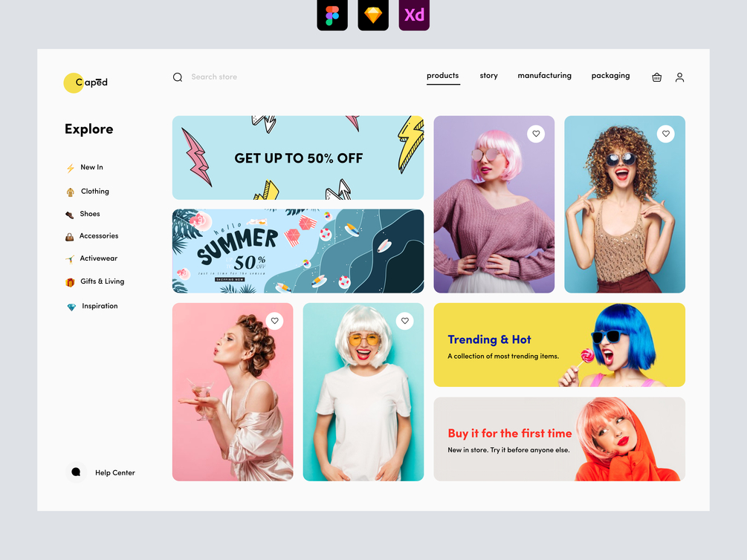
Task: Click the Shoes icon
Action: (x=70, y=215)
